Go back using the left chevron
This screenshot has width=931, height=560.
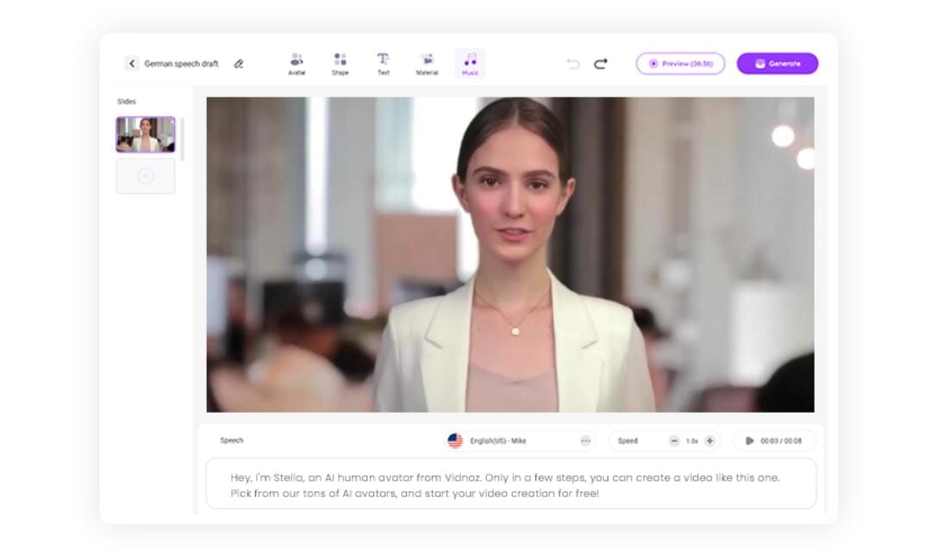click(132, 64)
